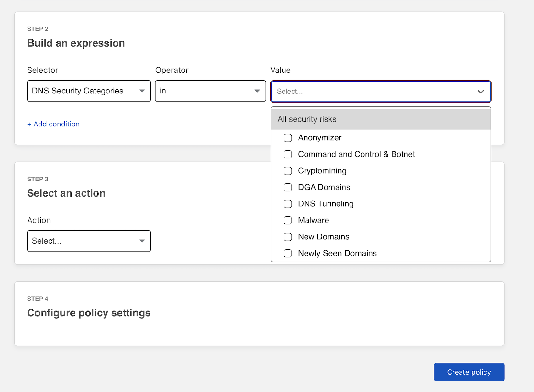Click the Add condition link
This screenshot has height=392, width=534.
click(x=53, y=124)
